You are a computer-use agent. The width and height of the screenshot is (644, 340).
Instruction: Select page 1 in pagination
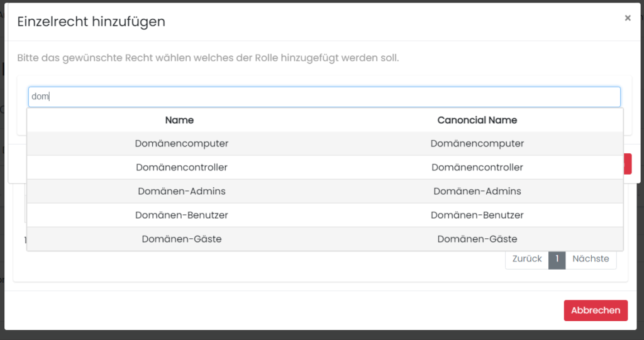(557, 259)
